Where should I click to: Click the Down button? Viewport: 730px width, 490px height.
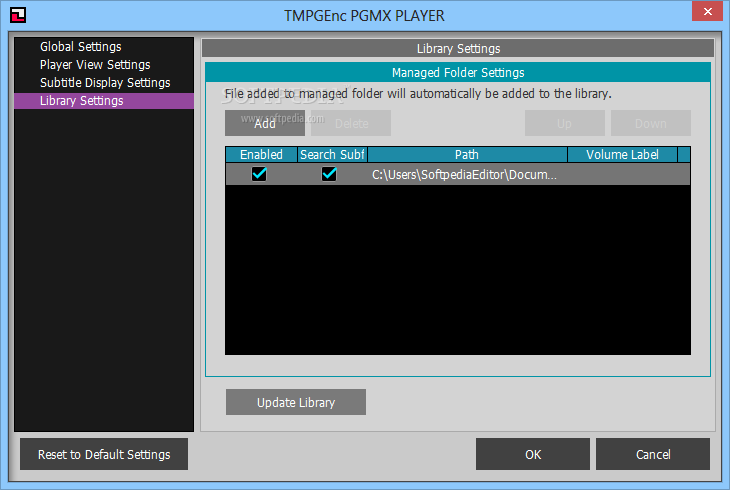(x=651, y=123)
